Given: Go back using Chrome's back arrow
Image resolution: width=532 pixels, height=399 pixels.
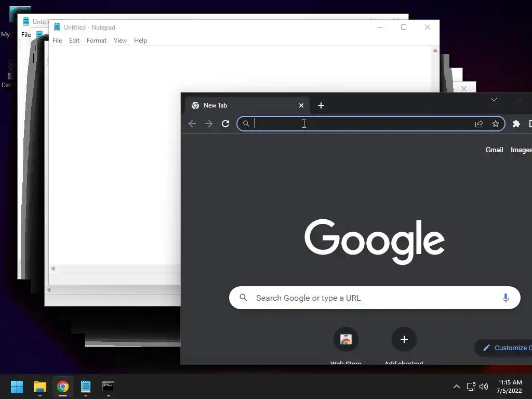Looking at the screenshot, I should coord(192,124).
